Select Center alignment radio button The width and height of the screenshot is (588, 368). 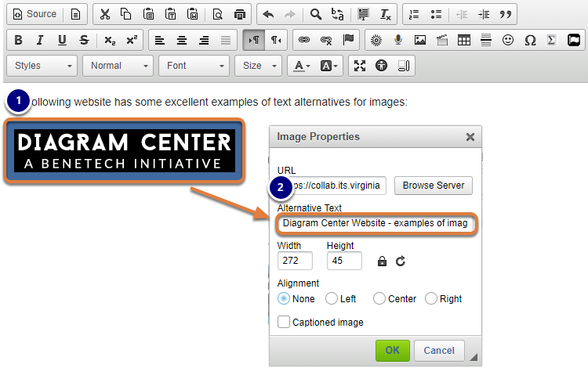pyautogui.click(x=379, y=299)
